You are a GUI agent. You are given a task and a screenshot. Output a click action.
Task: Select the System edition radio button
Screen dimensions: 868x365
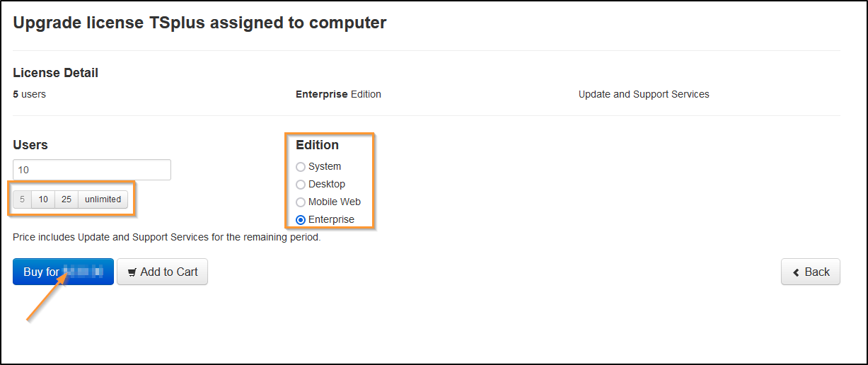301,167
